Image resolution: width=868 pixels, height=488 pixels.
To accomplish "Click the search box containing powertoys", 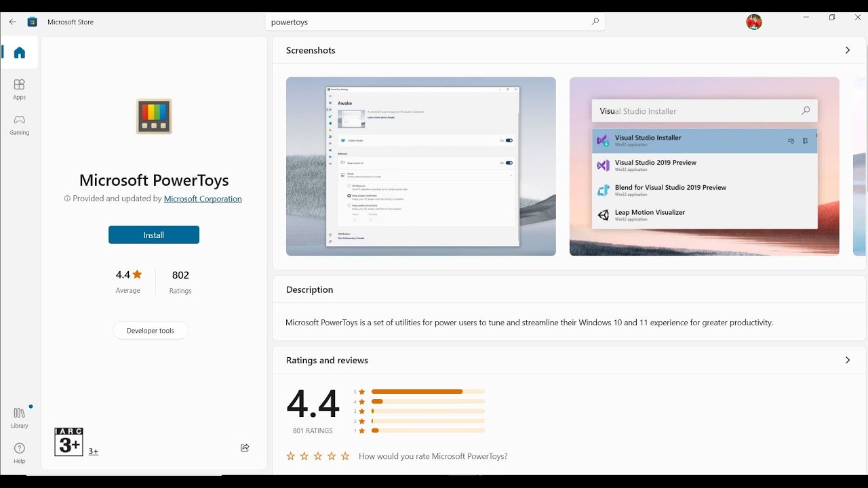I will click(x=435, y=22).
